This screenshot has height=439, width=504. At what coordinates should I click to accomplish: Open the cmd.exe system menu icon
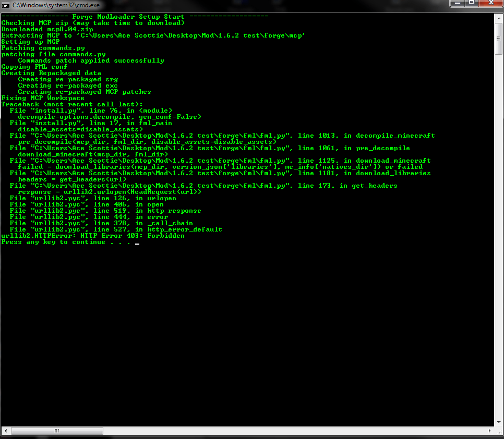[x=5, y=5]
